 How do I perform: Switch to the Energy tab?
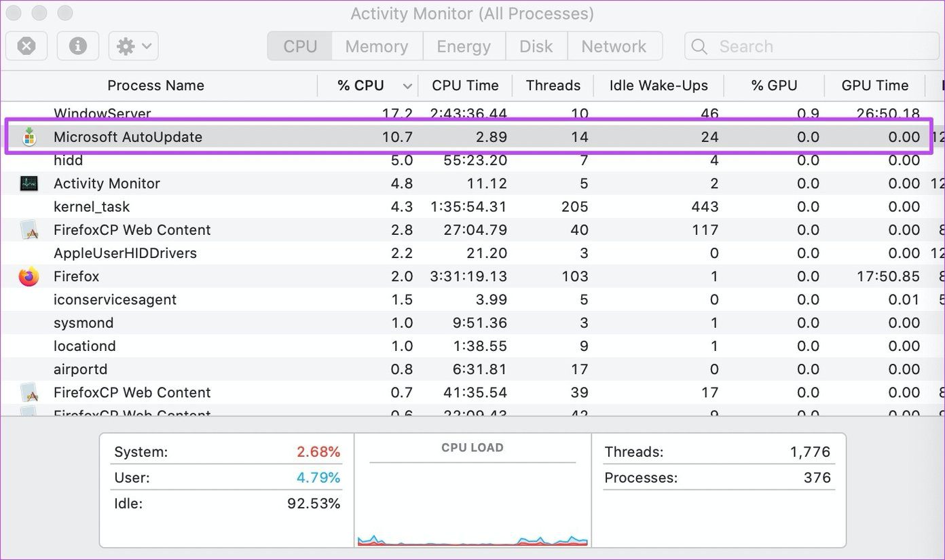pos(464,46)
